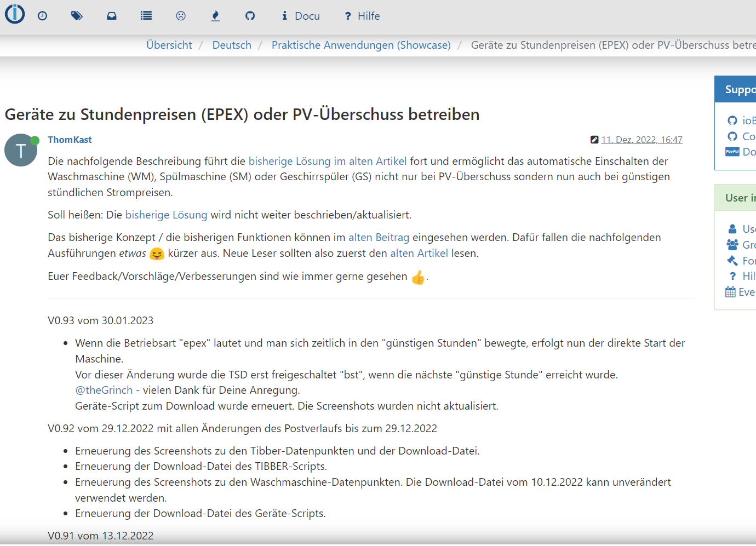Open recent topics via the clock icon
756x546 pixels.
(42, 16)
